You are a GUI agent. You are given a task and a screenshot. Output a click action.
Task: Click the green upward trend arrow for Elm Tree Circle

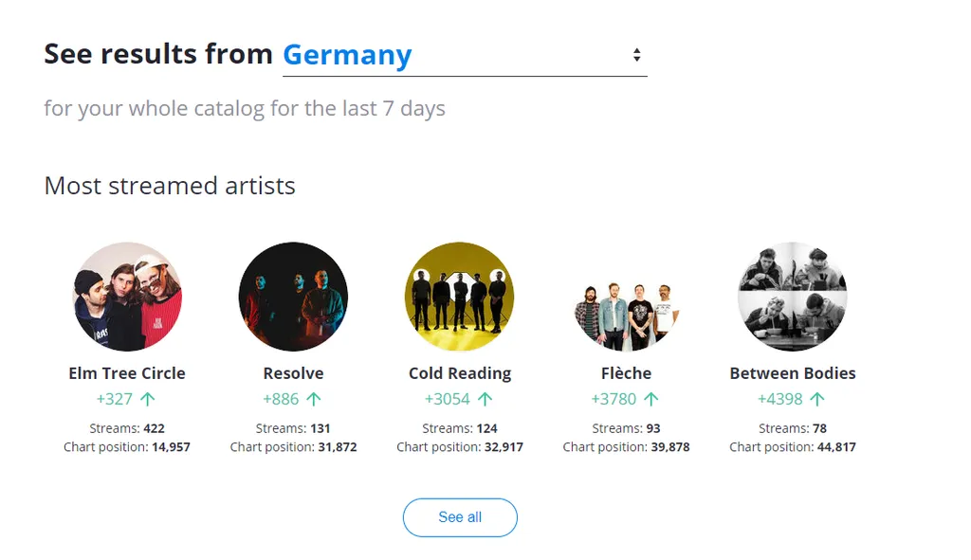pyautogui.click(x=149, y=398)
